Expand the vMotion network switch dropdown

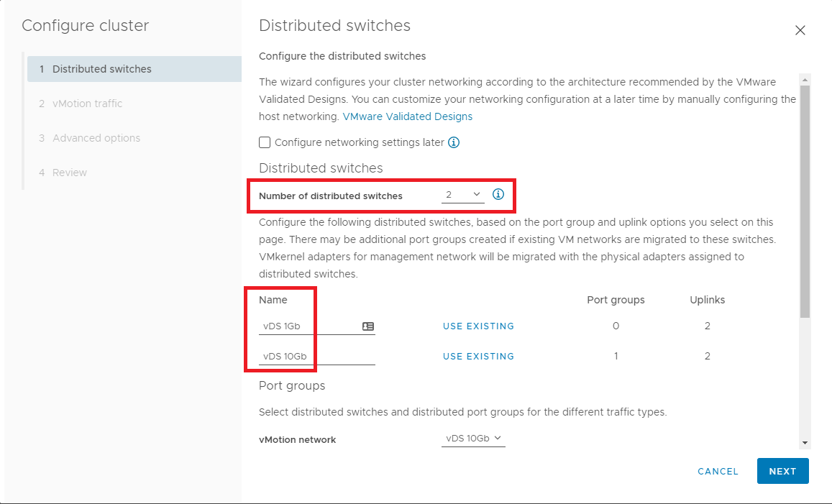pyautogui.click(x=472, y=439)
